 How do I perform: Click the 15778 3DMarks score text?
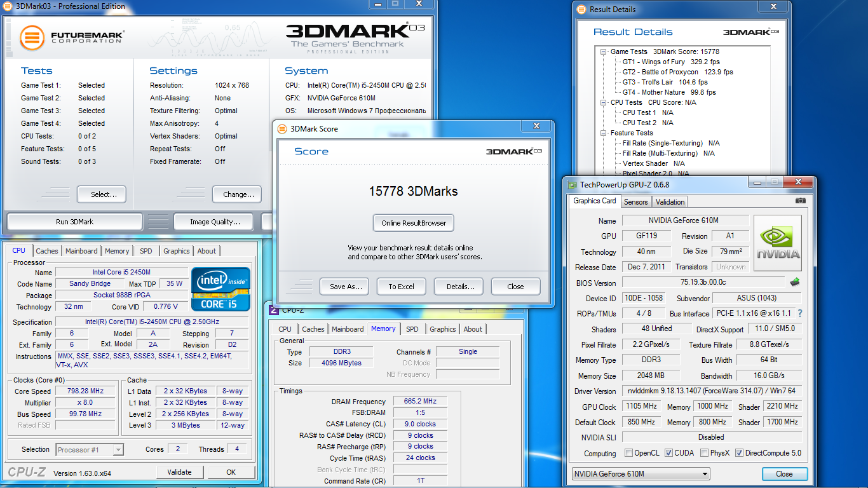coord(413,191)
